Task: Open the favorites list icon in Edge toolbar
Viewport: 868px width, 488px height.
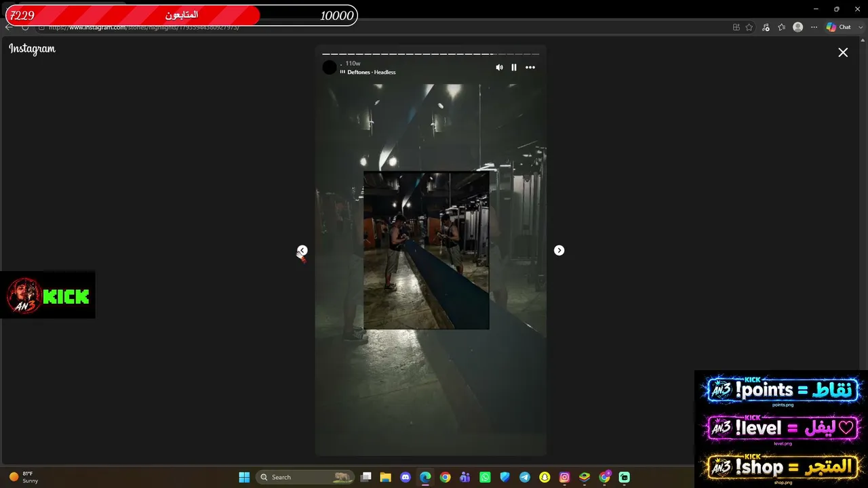Action: (782, 27)
